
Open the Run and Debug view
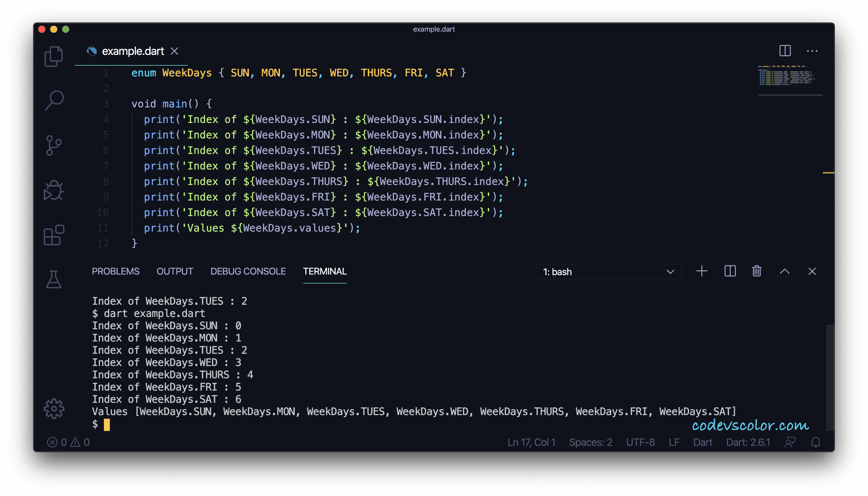[x=53, y=190]
